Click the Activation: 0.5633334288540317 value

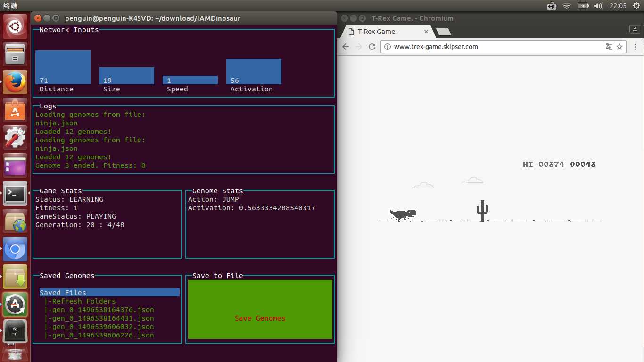tap(252, 208)
